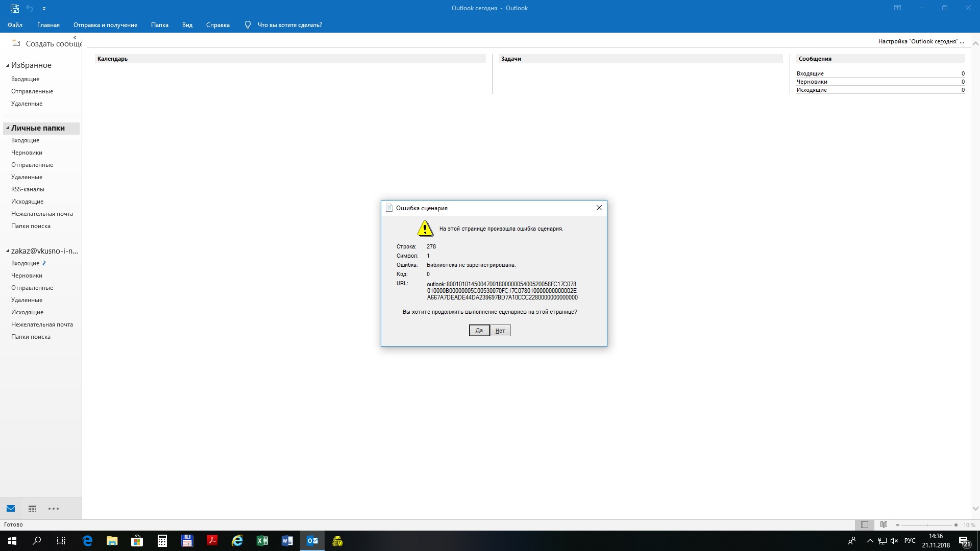Viewport: 980px width, 551px height.
Task: Open Нежелательная почта in Личные папки
Action: (x=42, y=214)
